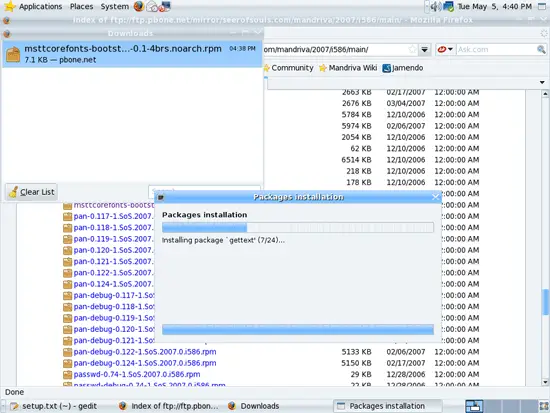
Task: Click the 'Installing package gettext (7/24)' status text
Action: coord(223,240)
